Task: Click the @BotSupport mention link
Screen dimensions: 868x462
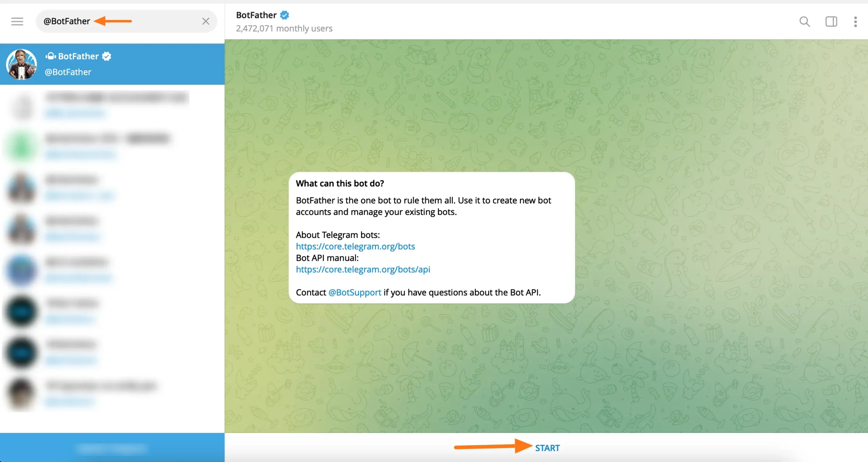Action: [x=355, y=292]
